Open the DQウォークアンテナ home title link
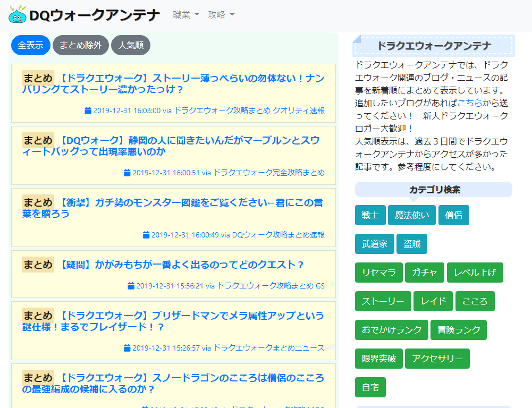The width and height of the screenshot is (532, 408). click(94, 15)
